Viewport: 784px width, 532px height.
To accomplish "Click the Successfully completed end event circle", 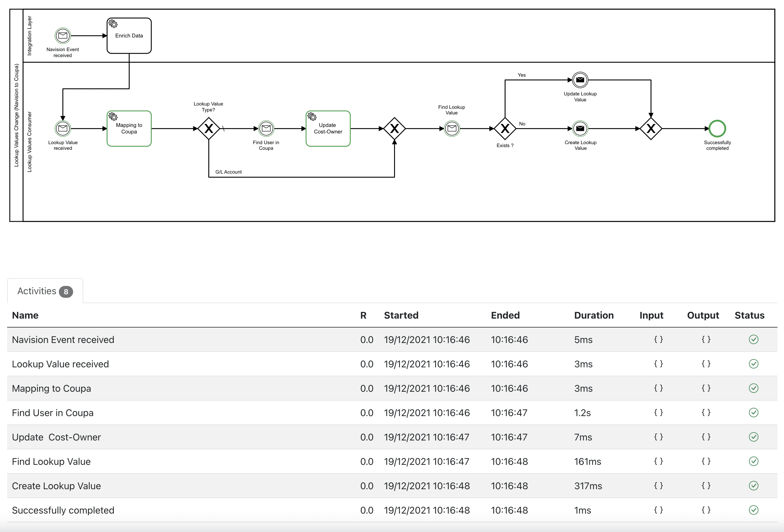I will (717, 128).
